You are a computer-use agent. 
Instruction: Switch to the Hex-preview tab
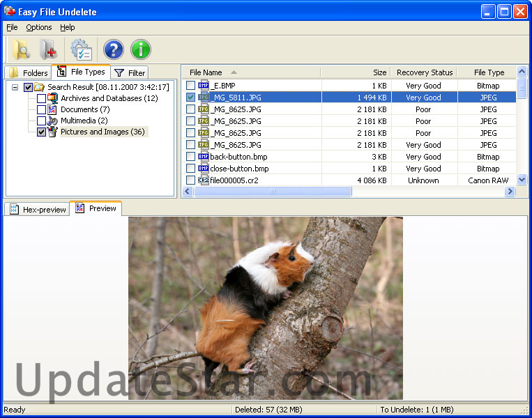tap(38, 210)
